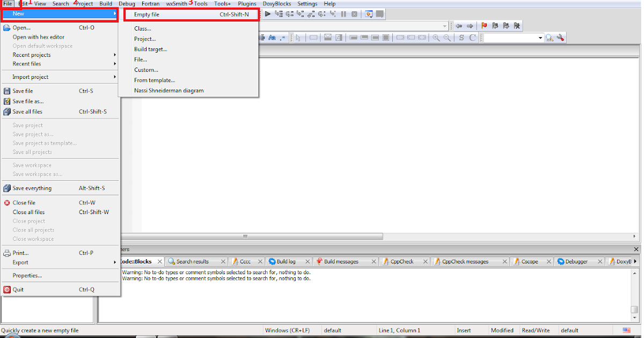Set a bookmark using the red flag icon

click(485, 25)
